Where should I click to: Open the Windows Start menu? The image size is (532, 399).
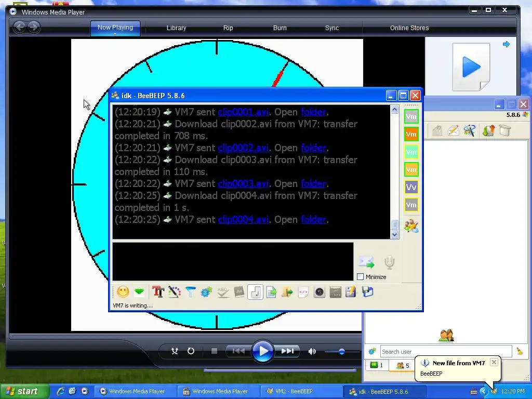(x=24, y=391)
